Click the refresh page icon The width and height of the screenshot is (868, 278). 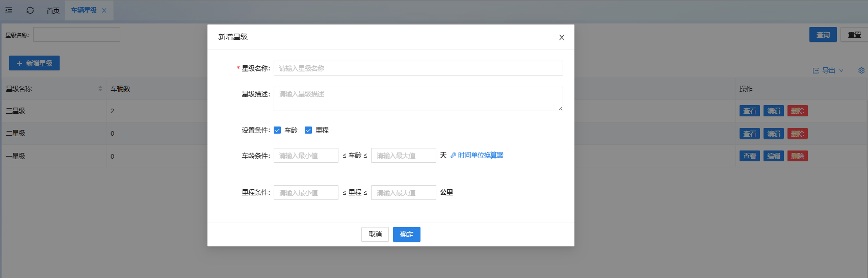(30, 10)
